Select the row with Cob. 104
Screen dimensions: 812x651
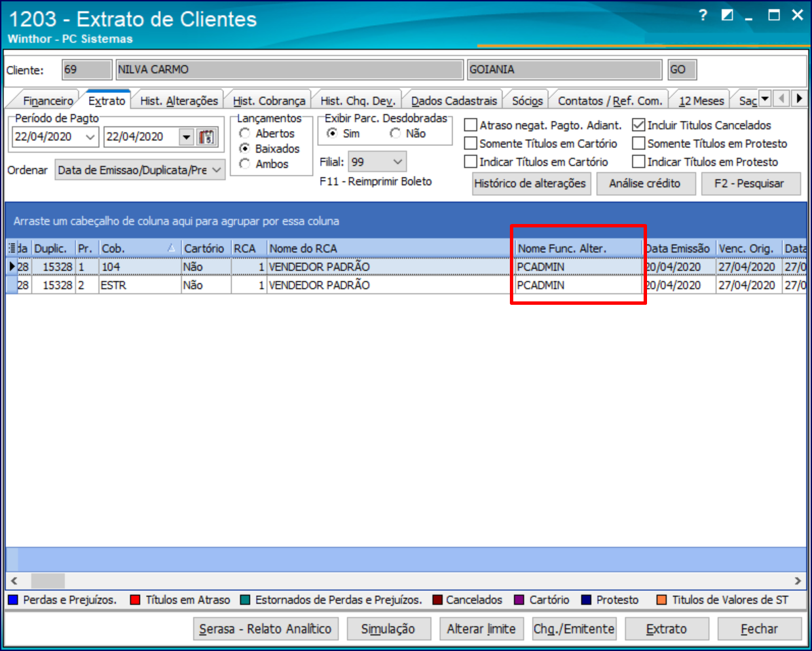(x=407, y=267)
